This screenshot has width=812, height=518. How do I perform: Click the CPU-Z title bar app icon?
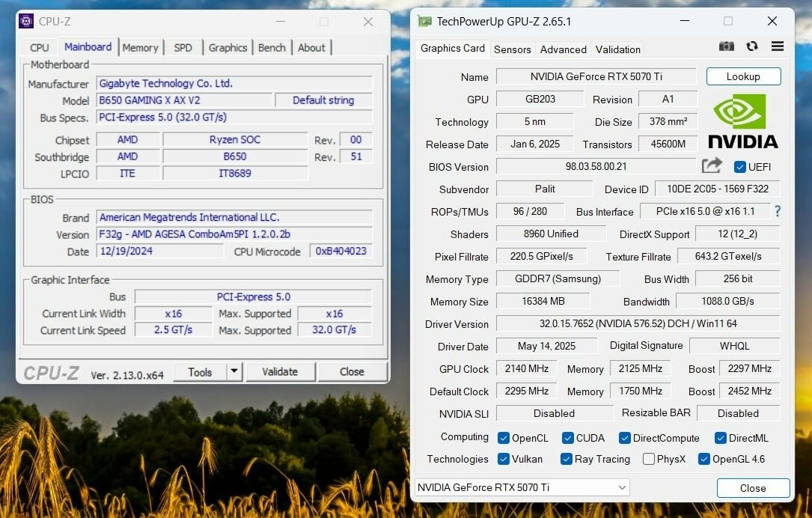(26, 21)
